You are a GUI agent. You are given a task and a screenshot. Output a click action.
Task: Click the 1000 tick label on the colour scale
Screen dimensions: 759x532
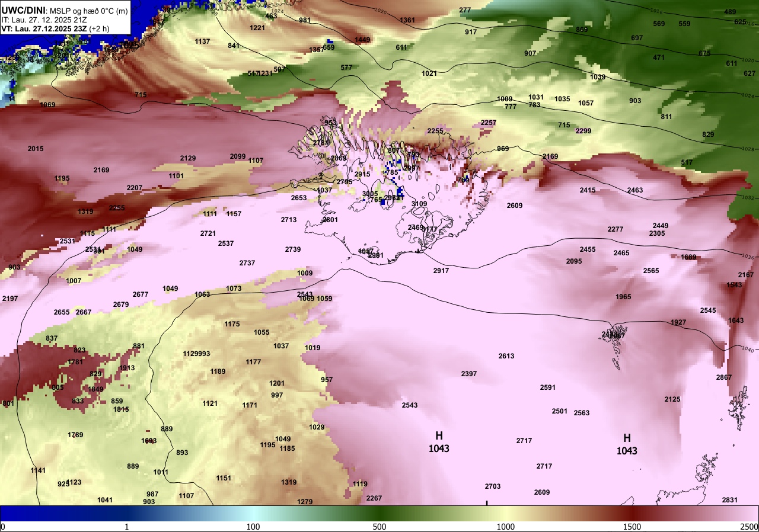[506, 527]
